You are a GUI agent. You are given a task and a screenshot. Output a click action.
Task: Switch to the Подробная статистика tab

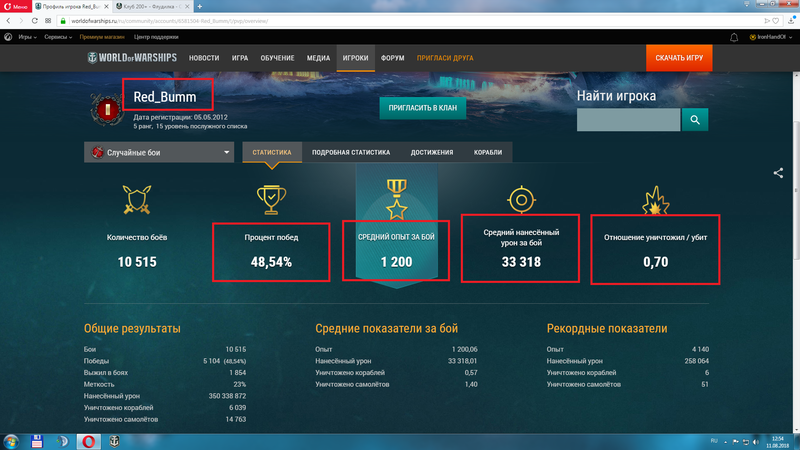(x=350, y=153)
